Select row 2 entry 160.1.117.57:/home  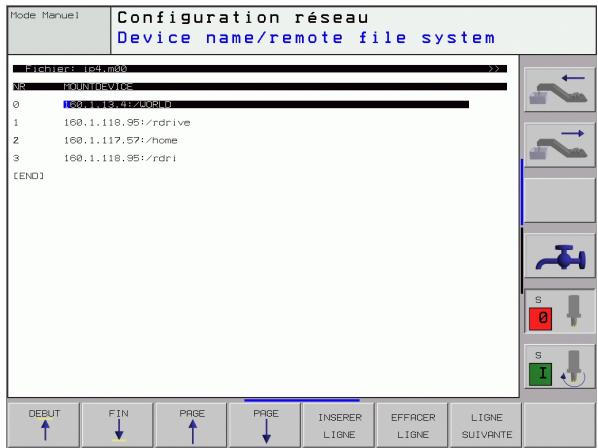click(121, 140)
